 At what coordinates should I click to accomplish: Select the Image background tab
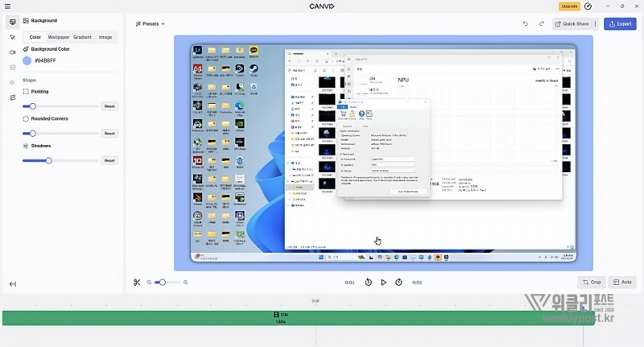point(105,37)
